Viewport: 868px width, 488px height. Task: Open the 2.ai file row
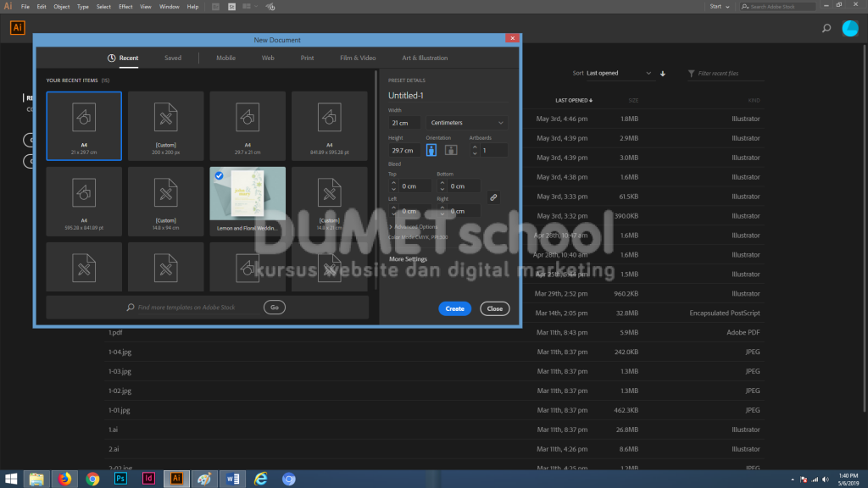[435, 449]
